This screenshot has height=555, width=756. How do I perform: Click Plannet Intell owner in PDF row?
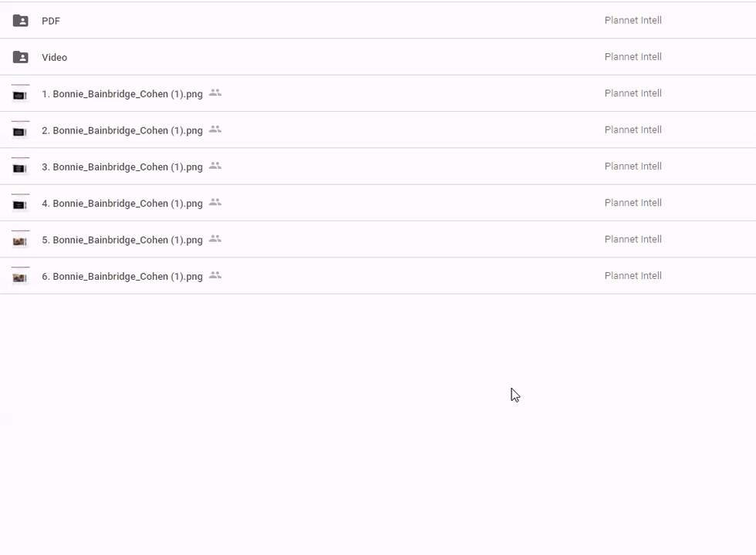pyautogui.click(x=633, y=20)
